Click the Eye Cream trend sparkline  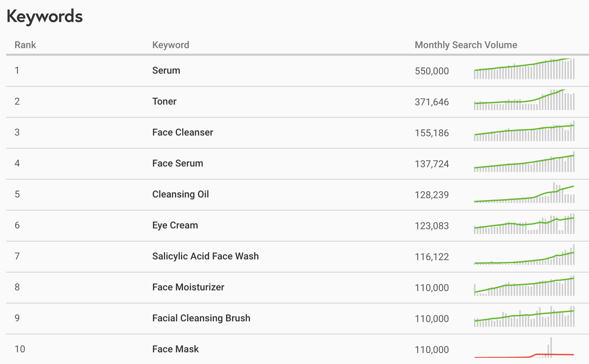point(524,224)
